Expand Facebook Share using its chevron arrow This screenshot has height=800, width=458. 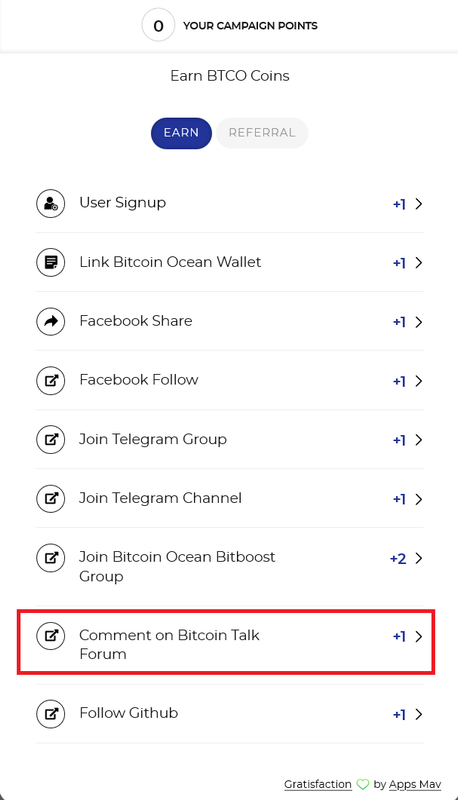point(419,322)
